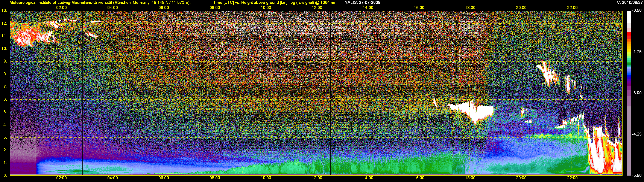Click the 14:00 label on the top time axis
Image resolution: width=644 pixels, height=182 pixels.
(x=368, y=8)
